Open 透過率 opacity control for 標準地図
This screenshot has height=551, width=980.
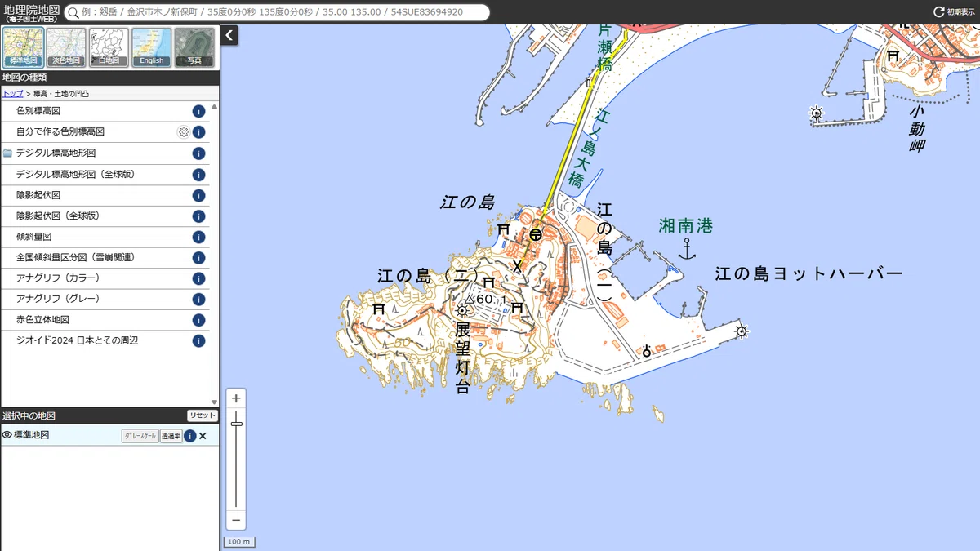(x=171, y=436)
